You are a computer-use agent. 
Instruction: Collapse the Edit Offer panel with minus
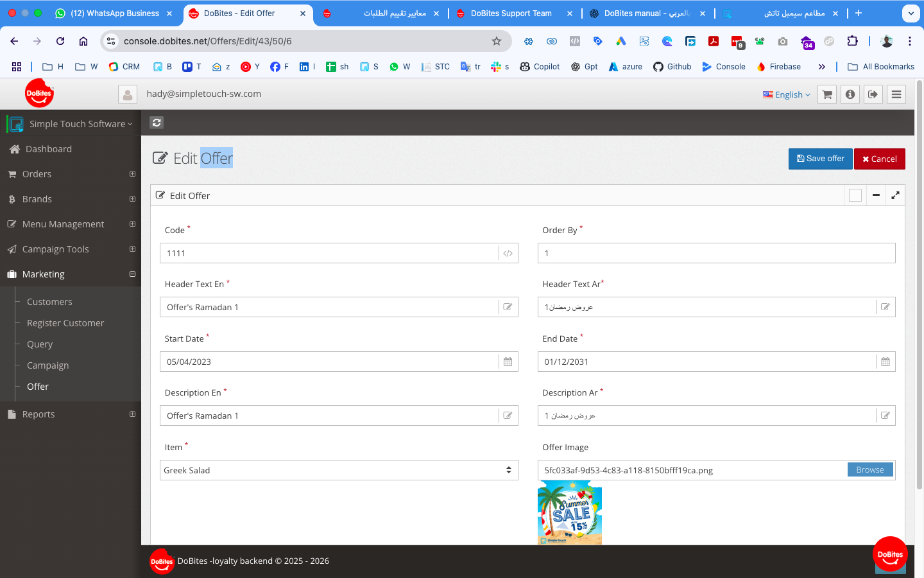coord(876,195)
